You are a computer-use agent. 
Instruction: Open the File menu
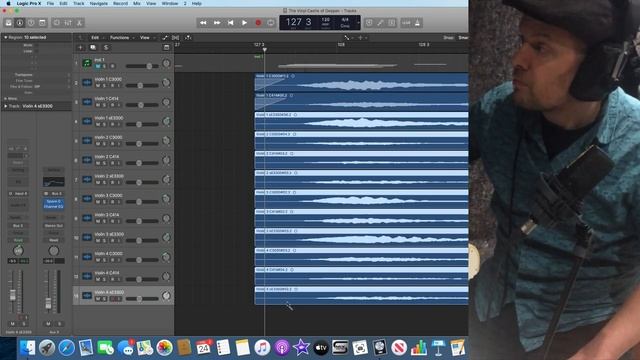coord(50,3)
